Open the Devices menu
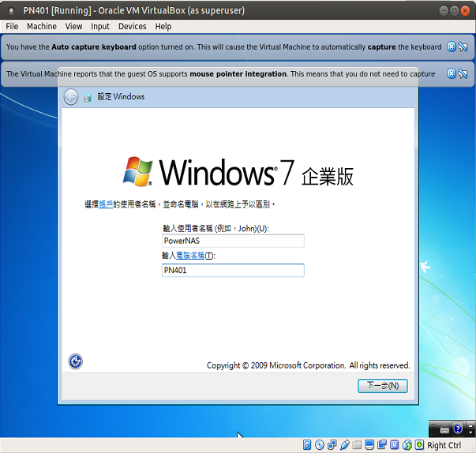 click(133, 26)
